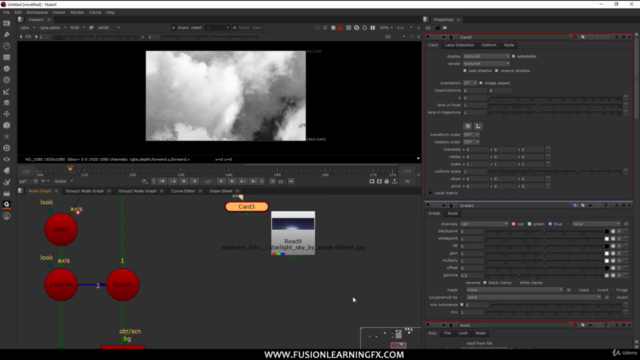Screen dimensions: 640x360
Task: Select the Scene1 node
Action: click(x=123, y=284)
